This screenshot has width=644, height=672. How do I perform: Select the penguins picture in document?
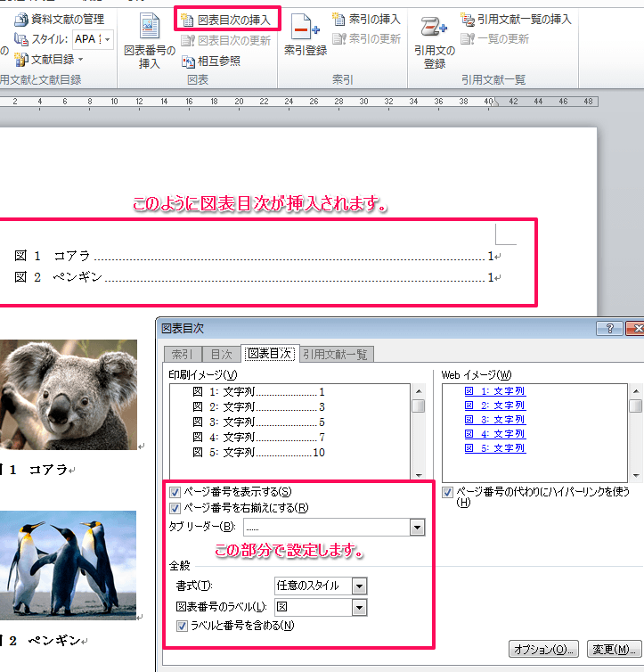tap(68, 565)
